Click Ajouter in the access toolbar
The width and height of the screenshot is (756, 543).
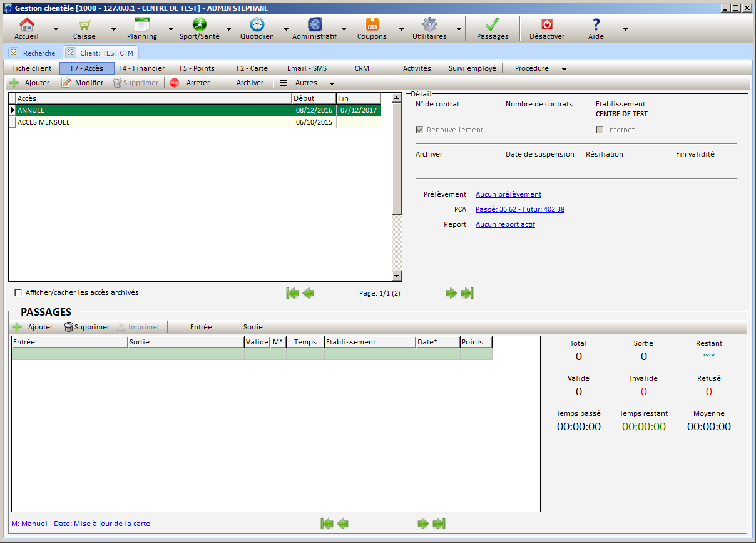coord(30,83)
